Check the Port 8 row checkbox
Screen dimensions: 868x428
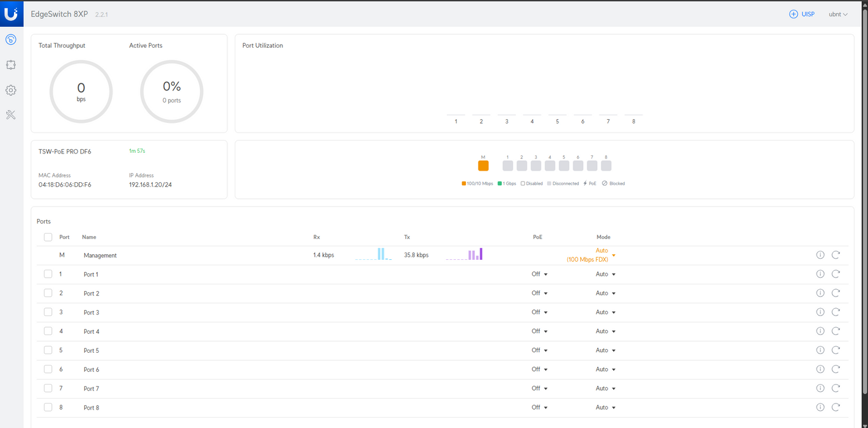point(48,407)
